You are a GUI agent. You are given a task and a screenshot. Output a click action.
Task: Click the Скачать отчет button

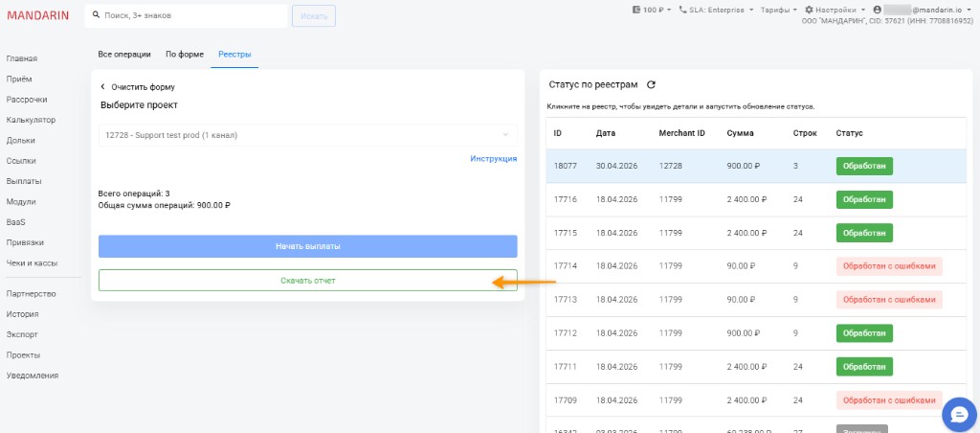click(308, 281)
